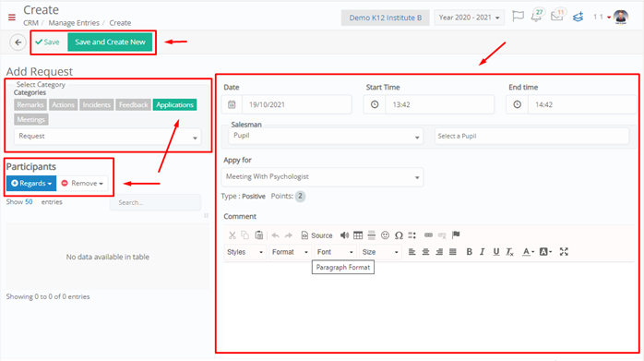Click the Unlink icon
The height and width of the screenshot is (361, 644).
pyautogui.click(x=442, y=235)
